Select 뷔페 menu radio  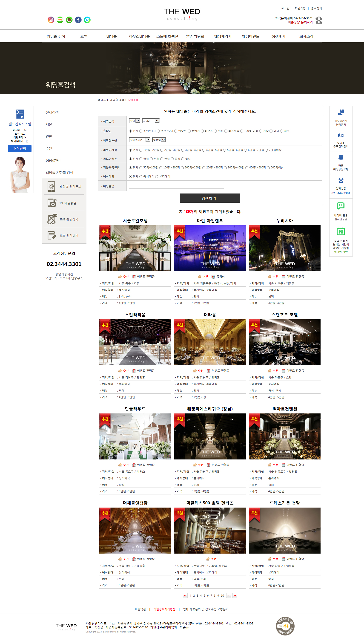pos(151,159)
